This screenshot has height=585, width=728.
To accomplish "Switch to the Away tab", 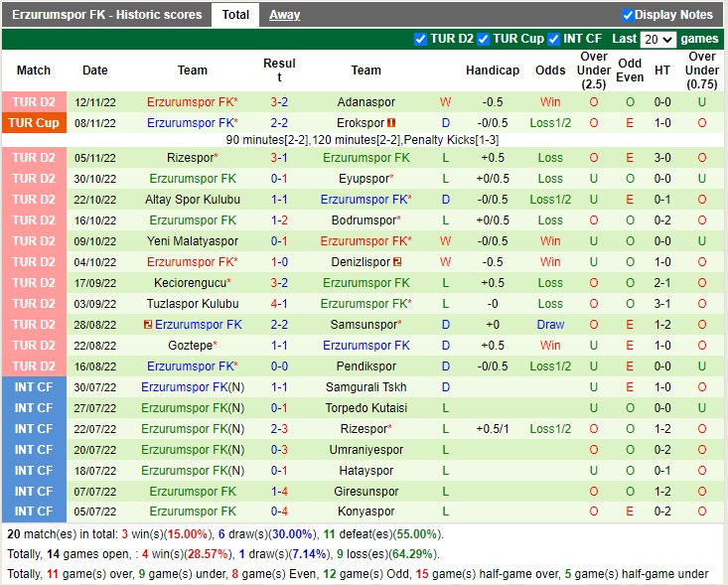I will [285, 15].
